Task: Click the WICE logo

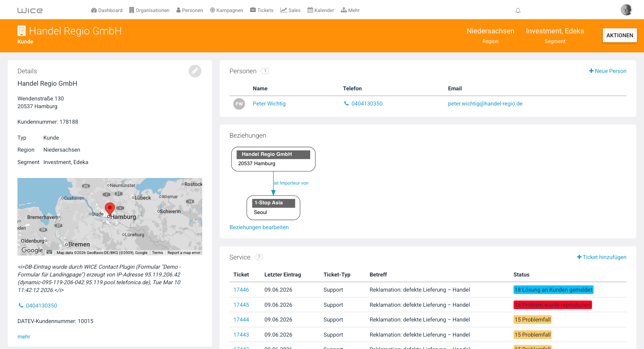Action: pos(30,10)
